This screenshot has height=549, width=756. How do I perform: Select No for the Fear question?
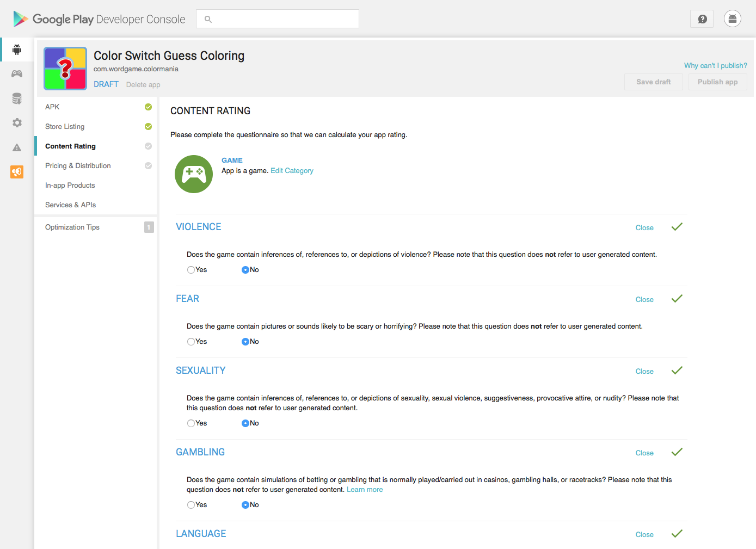[245, 342]
